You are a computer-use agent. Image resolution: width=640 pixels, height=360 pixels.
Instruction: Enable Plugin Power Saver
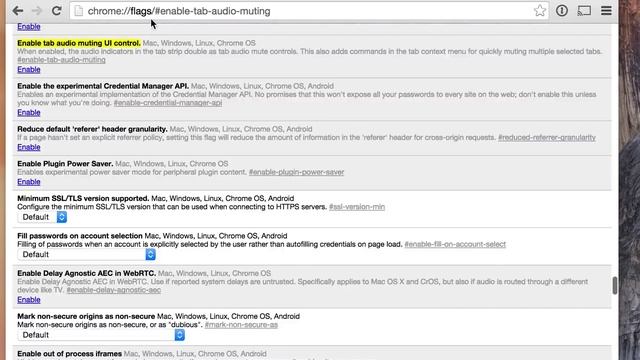(x=29, y=182)
